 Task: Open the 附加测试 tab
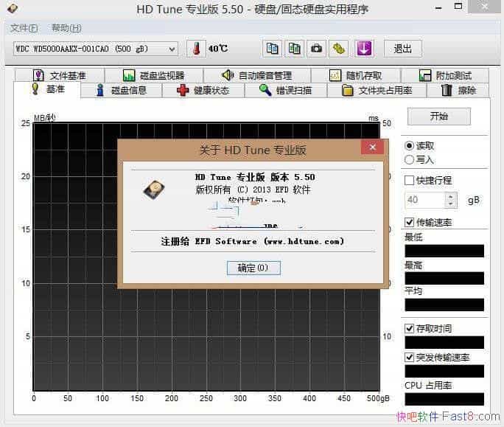click(x=445, y=76)
